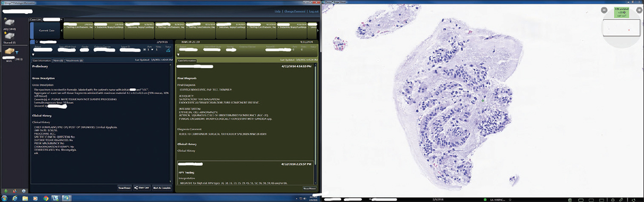
Task: Zoom out with the minus viewer button
Action: (604, 10)
